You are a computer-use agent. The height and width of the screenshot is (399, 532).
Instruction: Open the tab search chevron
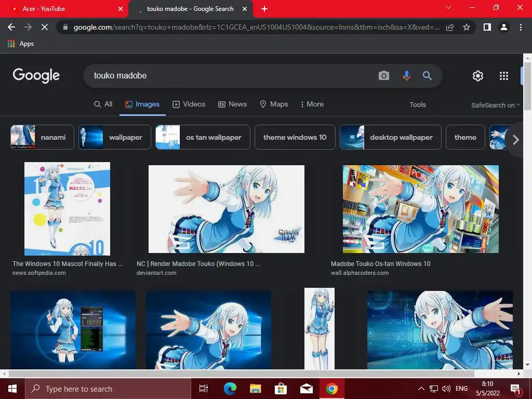tap(448, 7)
